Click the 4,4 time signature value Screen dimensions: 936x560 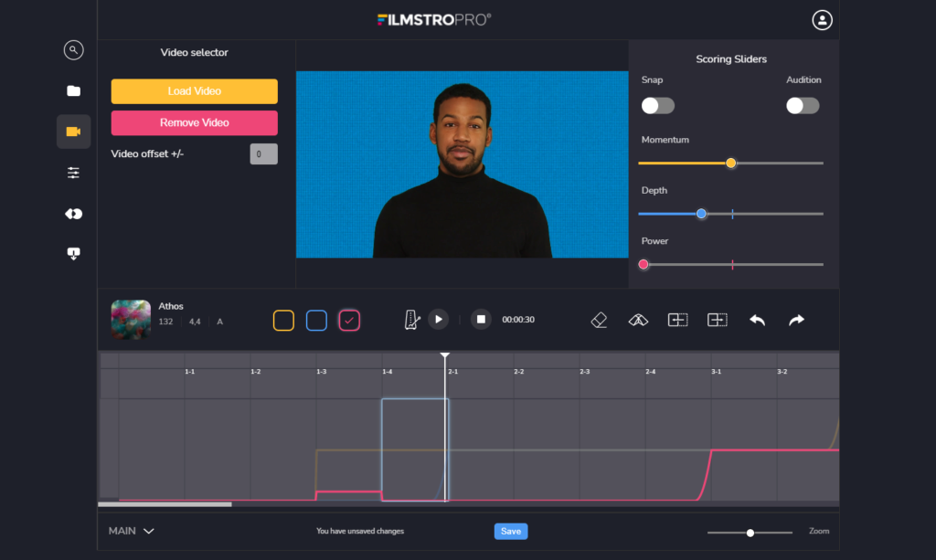pyautogui.click(x=195, y=322)
